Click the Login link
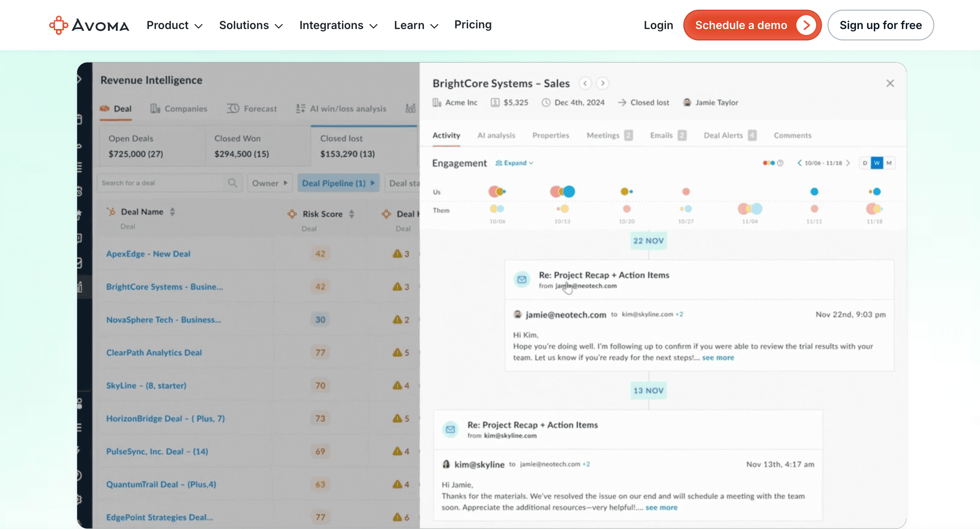 [x=658, y=25]
